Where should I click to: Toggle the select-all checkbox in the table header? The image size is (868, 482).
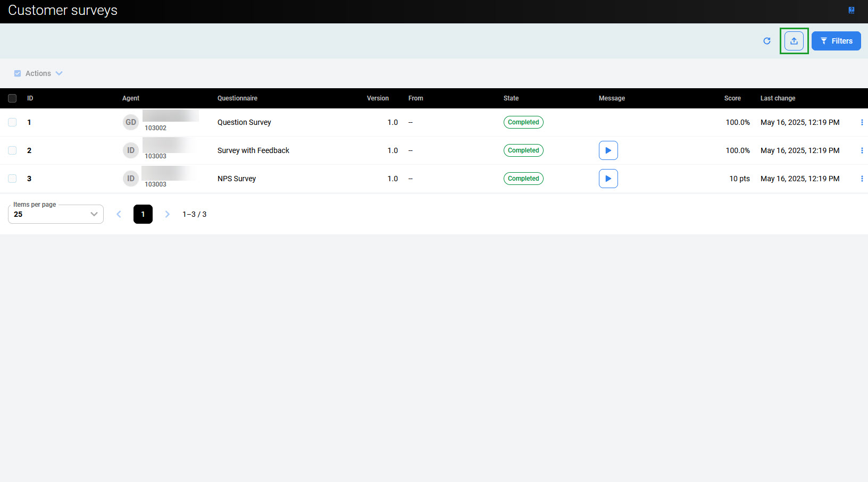tap(12, 98)
